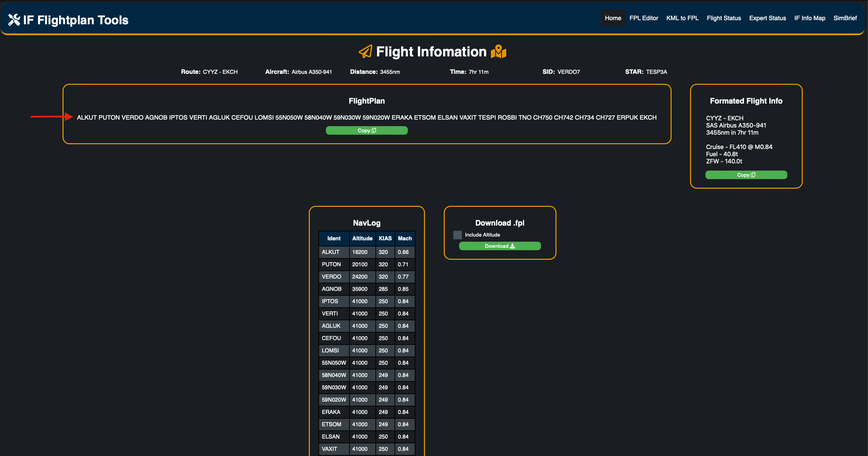The height and width of the screenshot is (456, 868).
Task: Click the IF Flightplan Tools title
Action: point(75,20)
